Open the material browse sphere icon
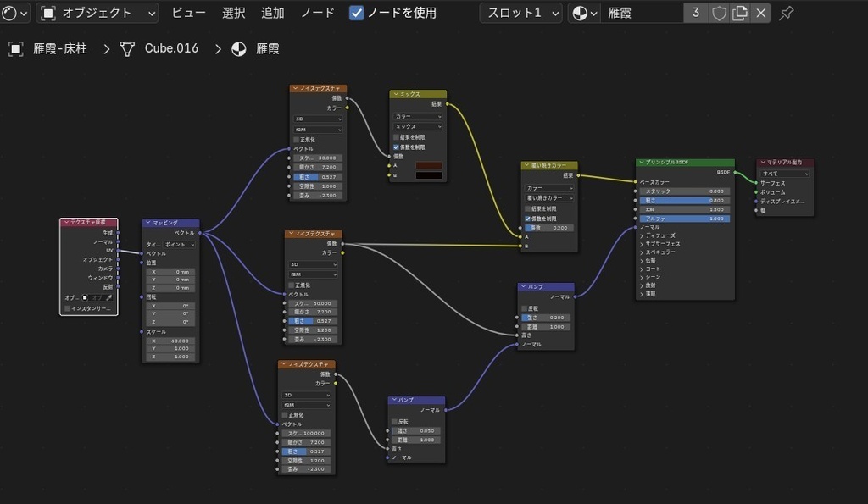This screenshot has width=868, height=504. pos(584,13)
